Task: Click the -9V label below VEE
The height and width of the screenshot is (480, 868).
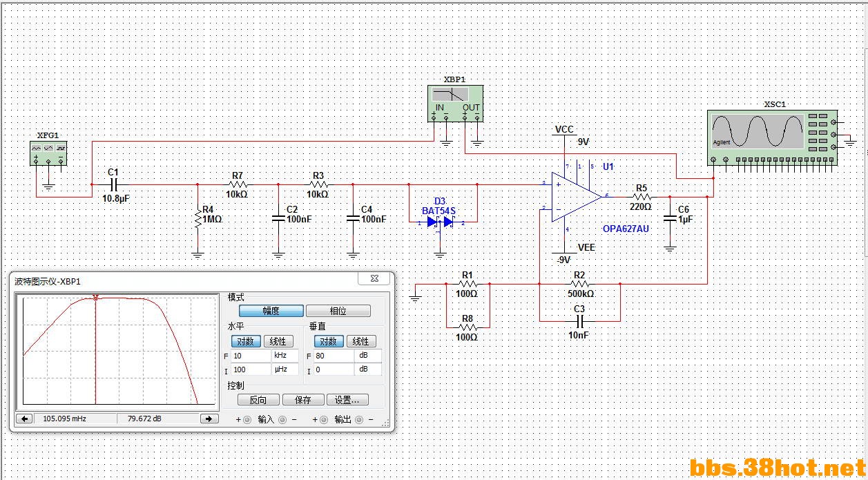Action: point(564,260)
